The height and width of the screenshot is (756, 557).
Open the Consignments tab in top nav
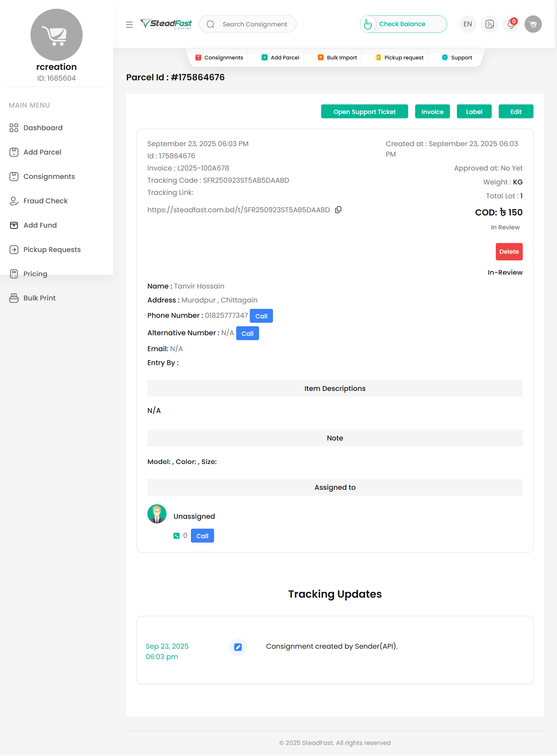click(x=219, y=58)
